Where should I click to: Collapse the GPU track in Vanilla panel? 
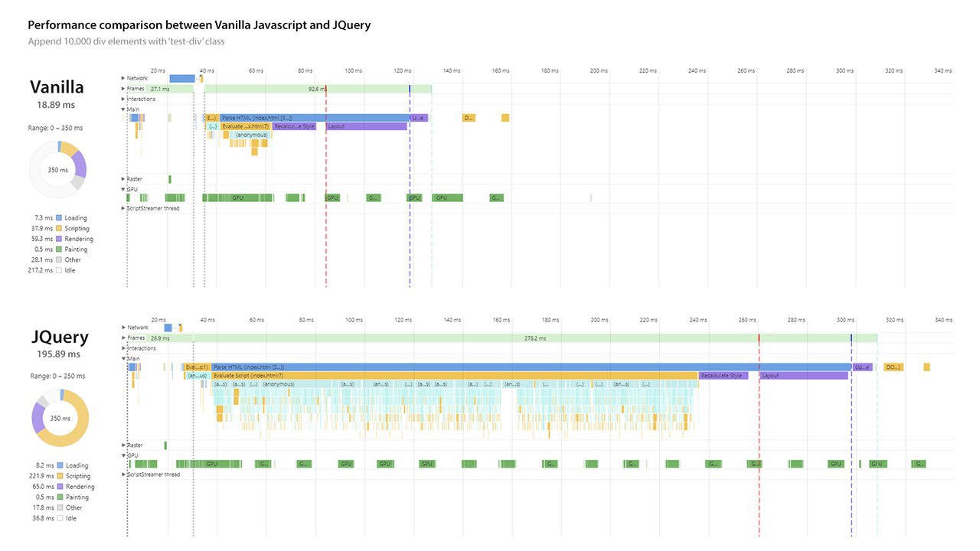point(123,189)
